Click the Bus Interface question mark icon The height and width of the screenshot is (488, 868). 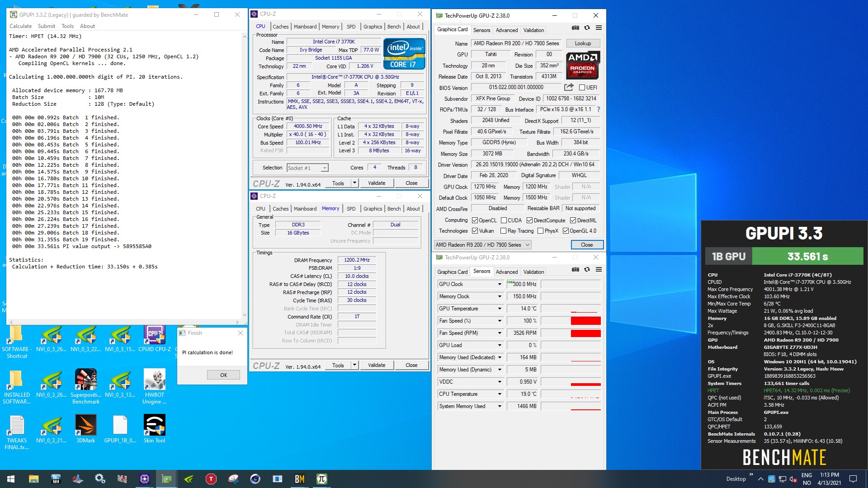pos(599,109)
